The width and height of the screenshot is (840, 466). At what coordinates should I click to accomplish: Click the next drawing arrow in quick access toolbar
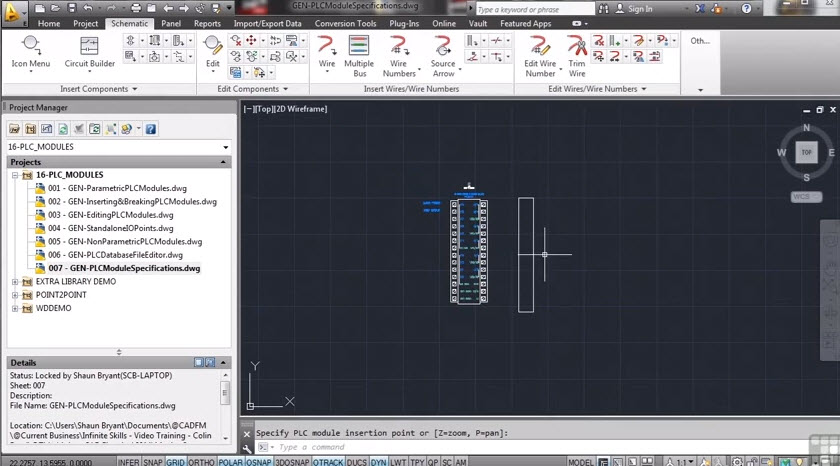184,8
